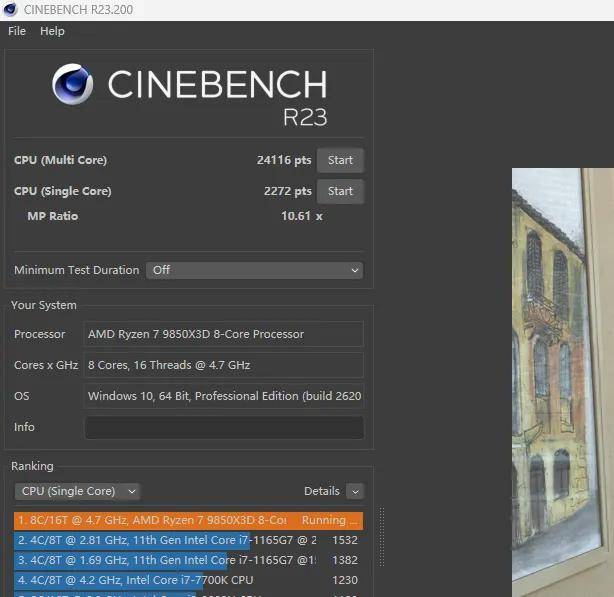Select ranking row 1 Ryzen 7 9850X3D
This screenshot has height=597, width=614.
click(188, 520)
